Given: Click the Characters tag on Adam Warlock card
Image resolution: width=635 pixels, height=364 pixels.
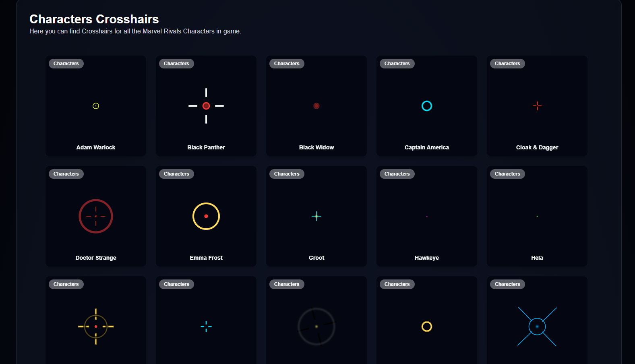Looking at the screenshot, I should [x=66, y=64].
